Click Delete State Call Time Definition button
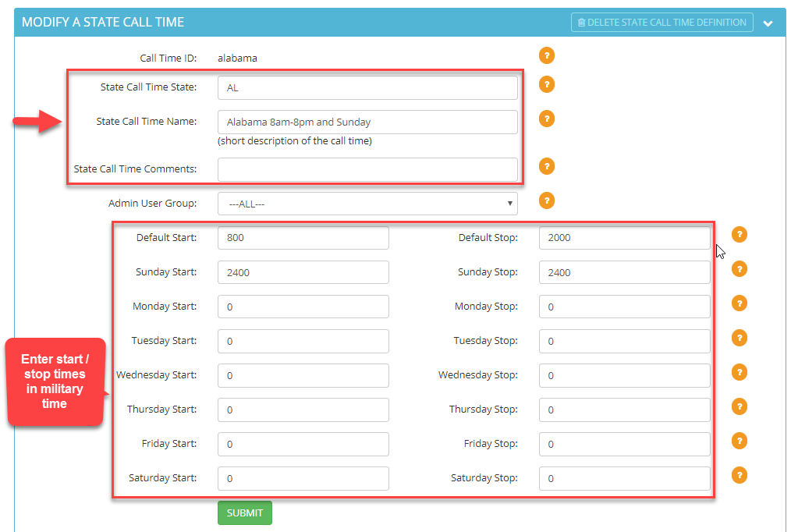Viewport: 791px width, 532px height. tap(662, 22)
